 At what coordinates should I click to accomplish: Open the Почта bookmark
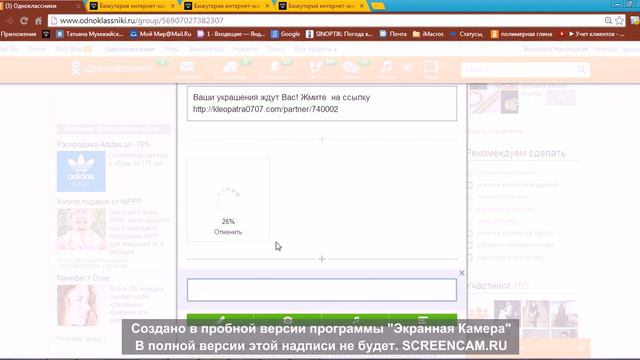pos(393,34)
